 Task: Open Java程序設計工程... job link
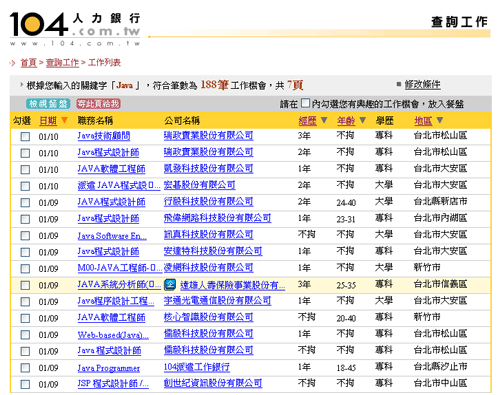click(116, 301)
